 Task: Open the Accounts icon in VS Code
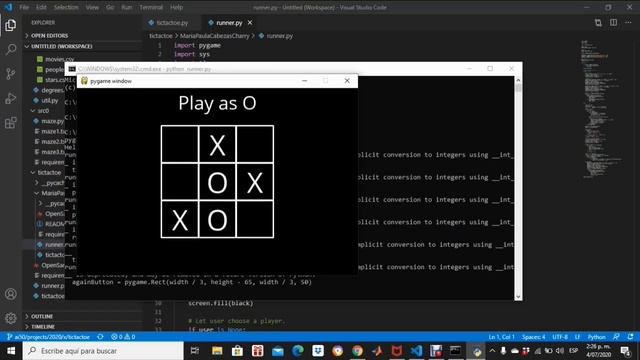click(x=11, y=294)
